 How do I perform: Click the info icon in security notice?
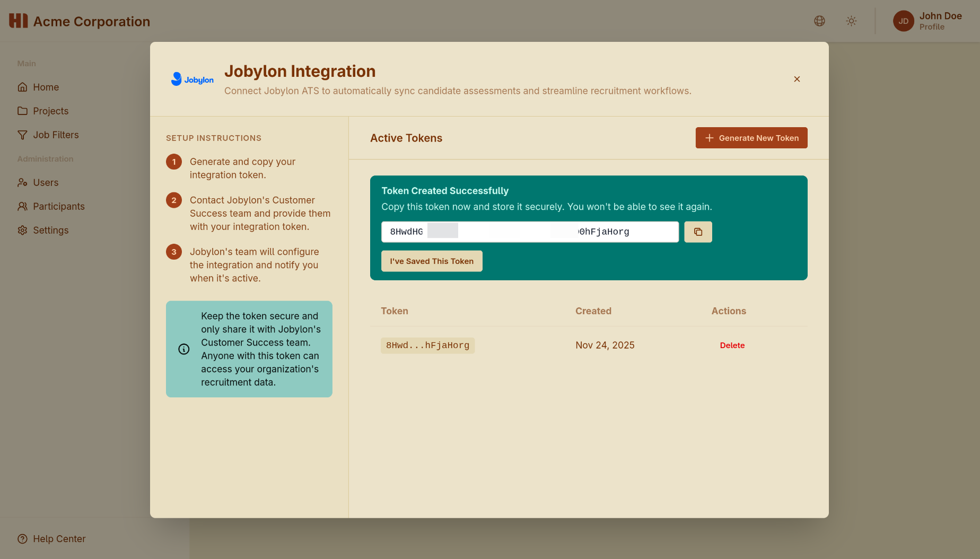[184, 349]
